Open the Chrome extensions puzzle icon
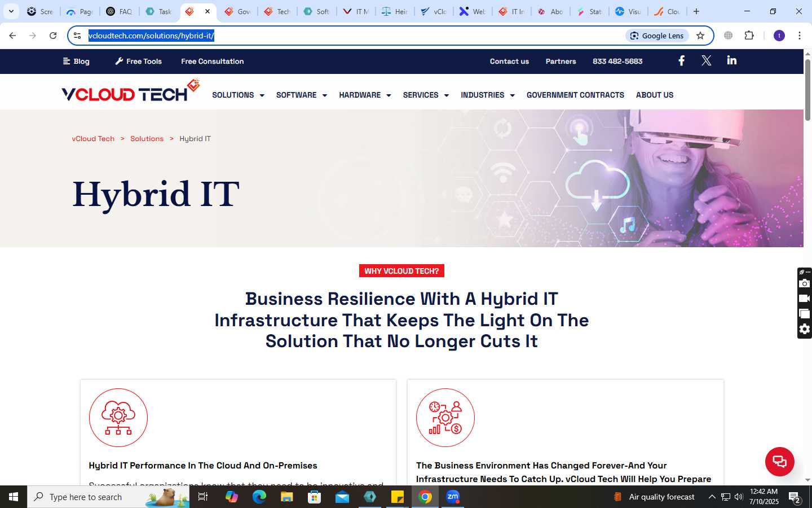812x508 pixels. 749,36
